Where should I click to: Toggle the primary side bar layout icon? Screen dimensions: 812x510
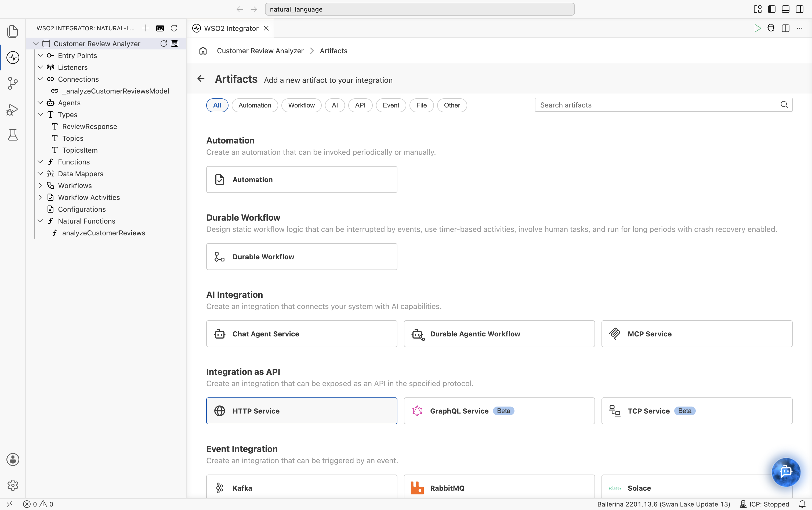(771, 9)
